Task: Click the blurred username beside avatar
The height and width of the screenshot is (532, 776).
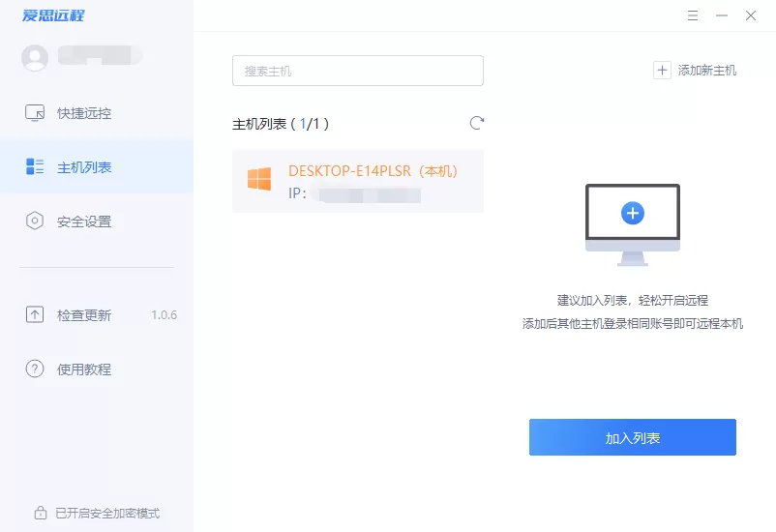Action: (100, 55)
